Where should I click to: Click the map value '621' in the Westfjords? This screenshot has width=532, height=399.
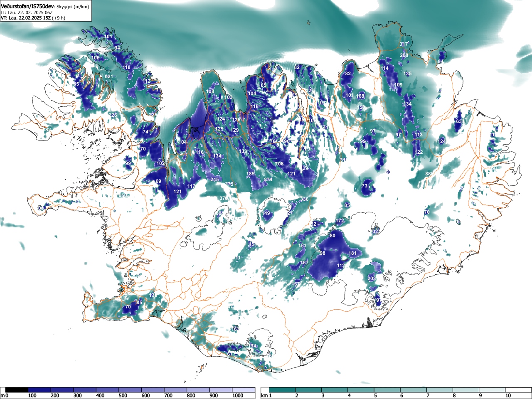[109, 76]
